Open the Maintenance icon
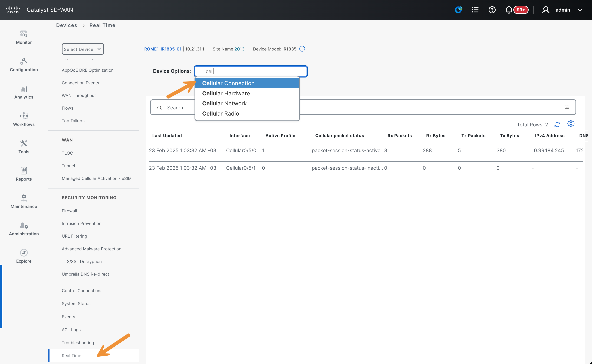592x364 pixels. [x=24, y=198]
